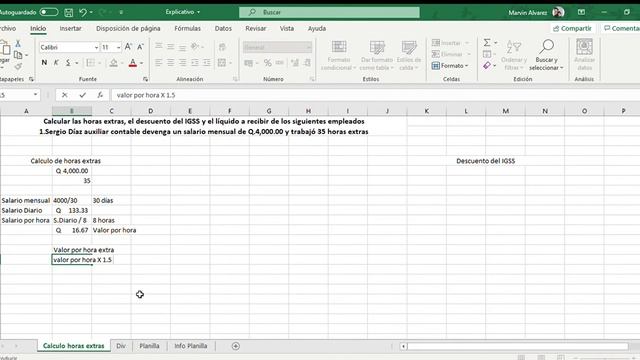The height and width of the screenshot is (360, 640).
Task: Click the horizontal scrollbar left arrow
Action: pyautogui.click(x=403, y=347)
